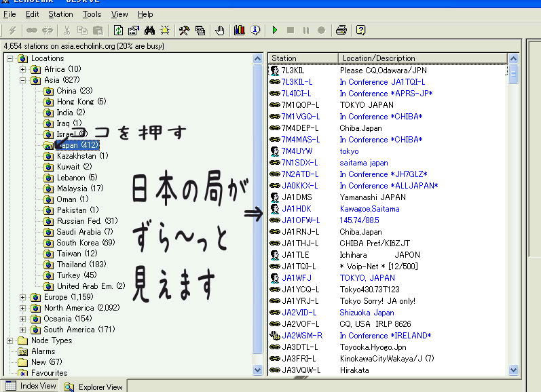Viewport: 541px width, 392px height.
Task: Open the Station menu
Action: coord(60,14)
